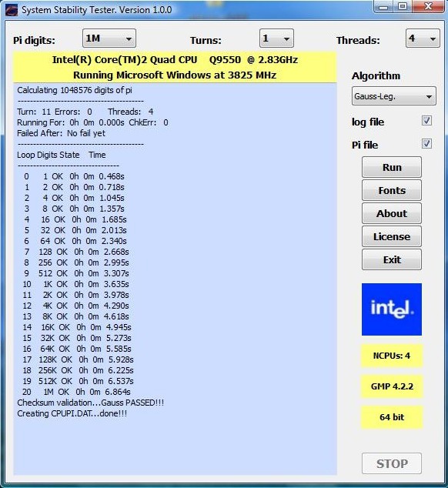Click the 'Running For: 0h 0m 0.000s' line
Screen dimensions: 448x488
pyautogui.click(x=92, y=122)
